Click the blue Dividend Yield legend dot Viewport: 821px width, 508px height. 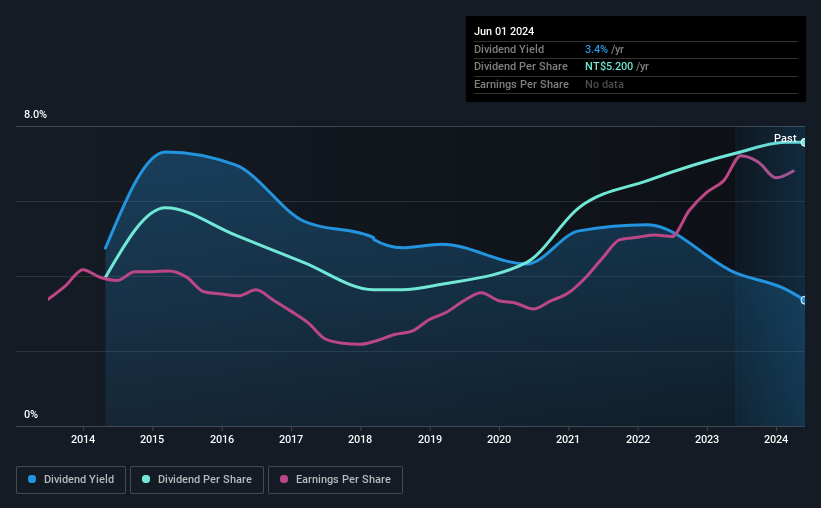pos(32,479)
